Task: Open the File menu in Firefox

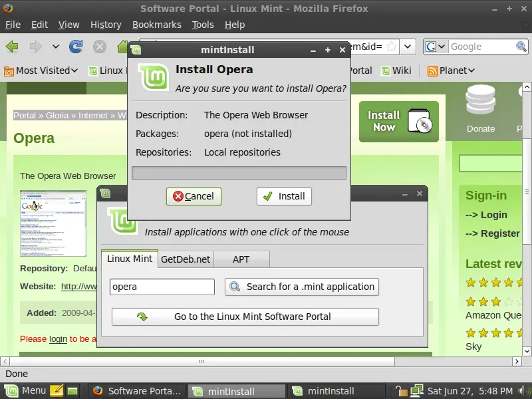Action: click(13, 25)
